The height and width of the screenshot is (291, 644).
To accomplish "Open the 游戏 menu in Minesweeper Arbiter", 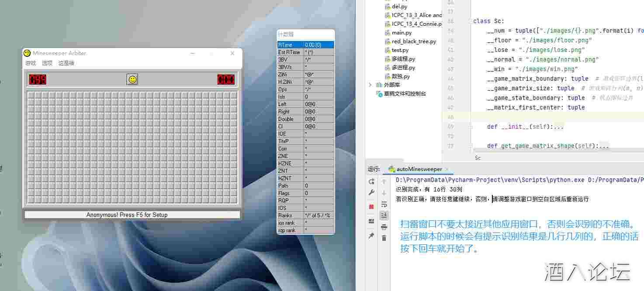I will tap(31, 63).
